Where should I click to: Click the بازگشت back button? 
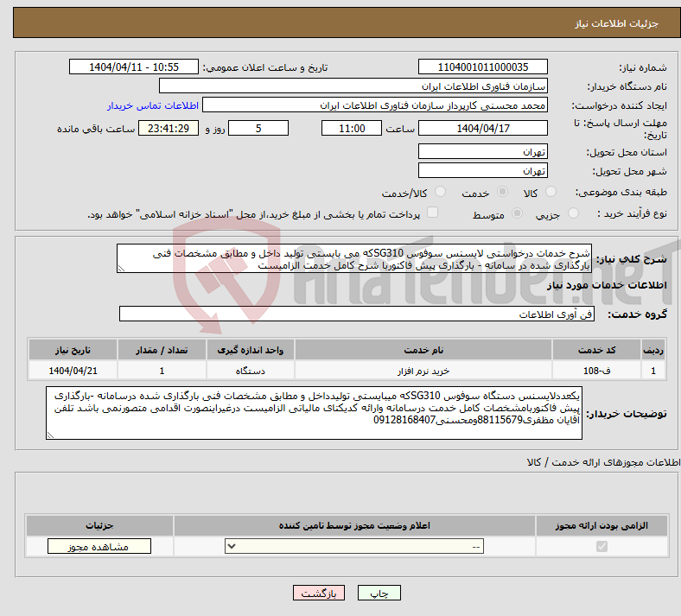point(319,593)
